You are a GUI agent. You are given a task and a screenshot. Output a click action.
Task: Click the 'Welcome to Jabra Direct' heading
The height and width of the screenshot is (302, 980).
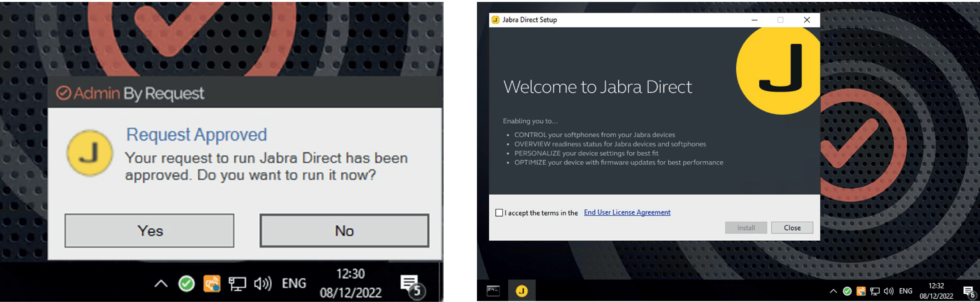(x=598, y=87)
